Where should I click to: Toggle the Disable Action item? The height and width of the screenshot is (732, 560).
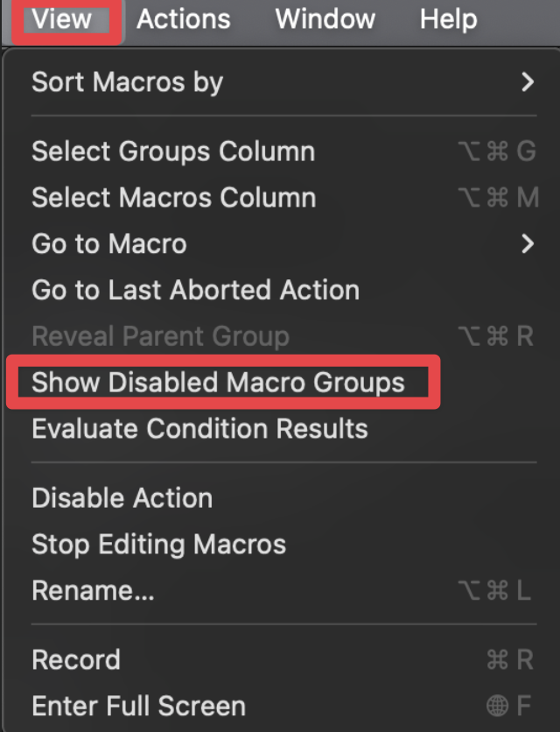tap(122, 498)
